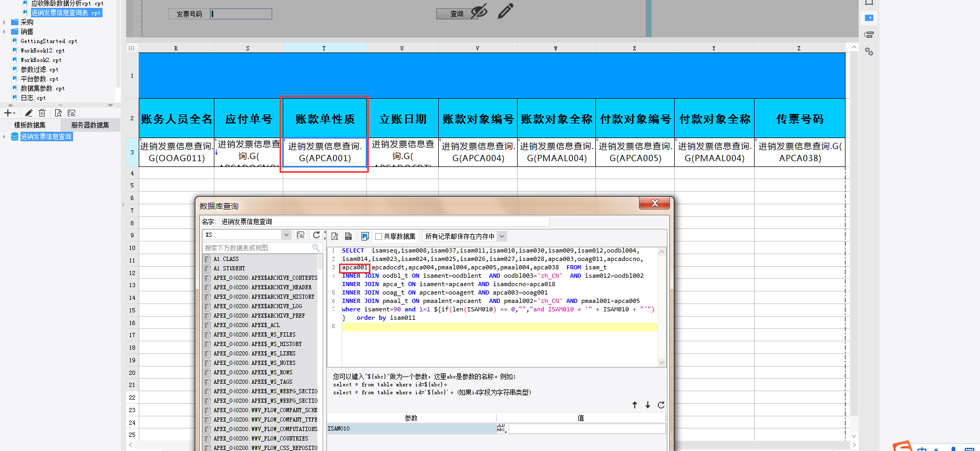The image size is (980, 451).
Task: Select the cell G(APCA001)
Action: [x=324, y=152]
